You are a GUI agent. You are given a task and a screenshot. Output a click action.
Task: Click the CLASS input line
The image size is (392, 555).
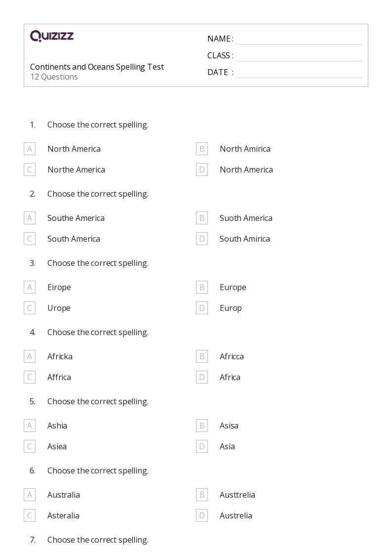point(299,55)
